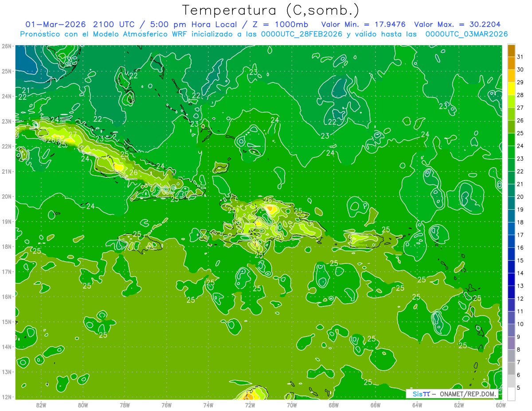532x411 pixels.
Task: Click the 14N latitude axis label
Action: coord(7,347)
